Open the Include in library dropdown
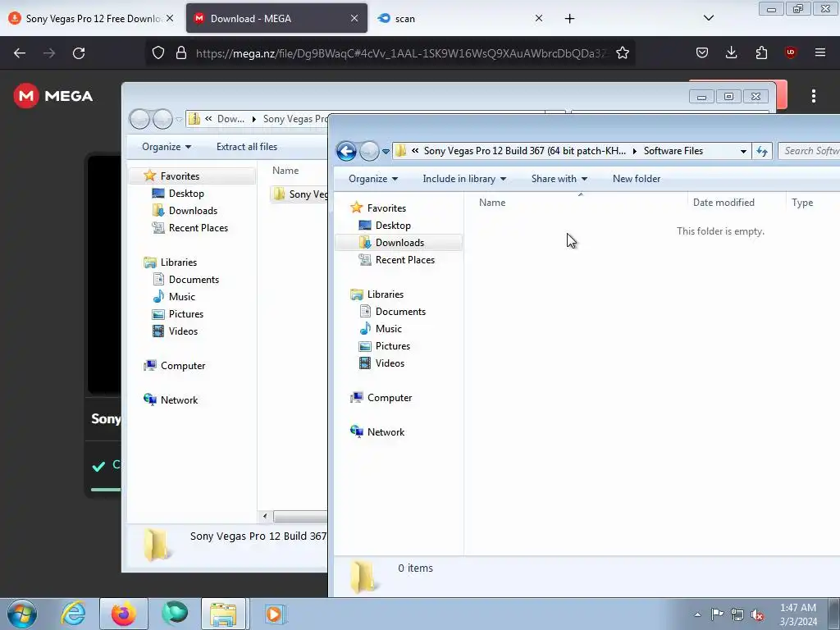Screen dimensions: 840x630 click(464, 179)
